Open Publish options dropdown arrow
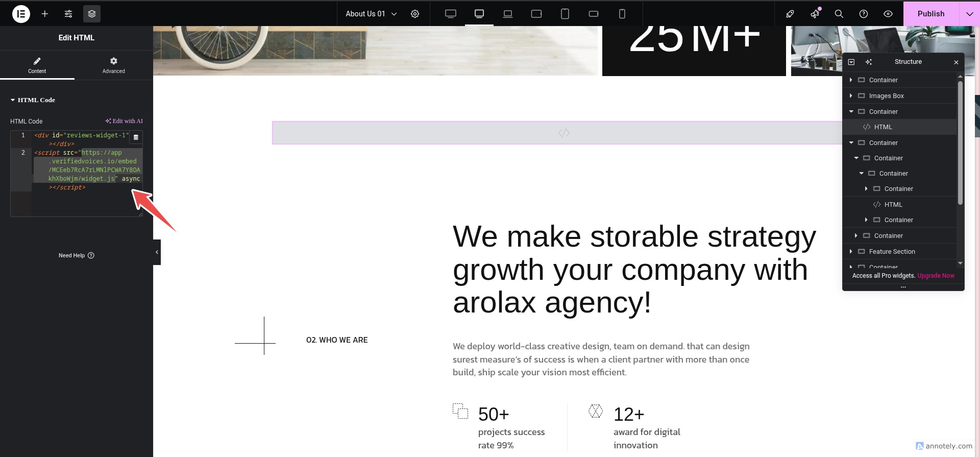The image size is (980, 457). click(970, 14)
